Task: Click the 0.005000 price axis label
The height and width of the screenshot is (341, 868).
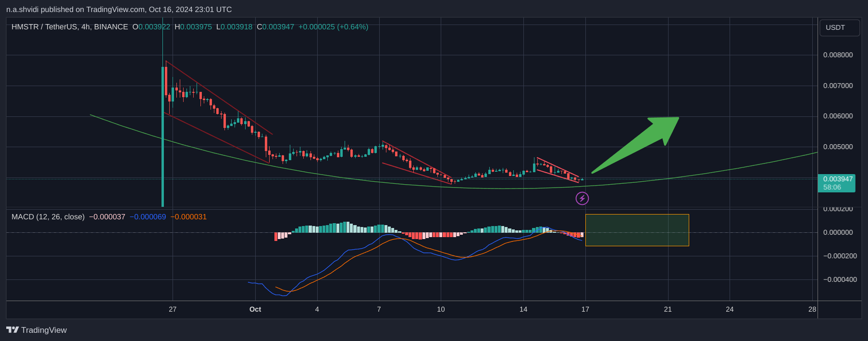Action: [x=838, y=147]
